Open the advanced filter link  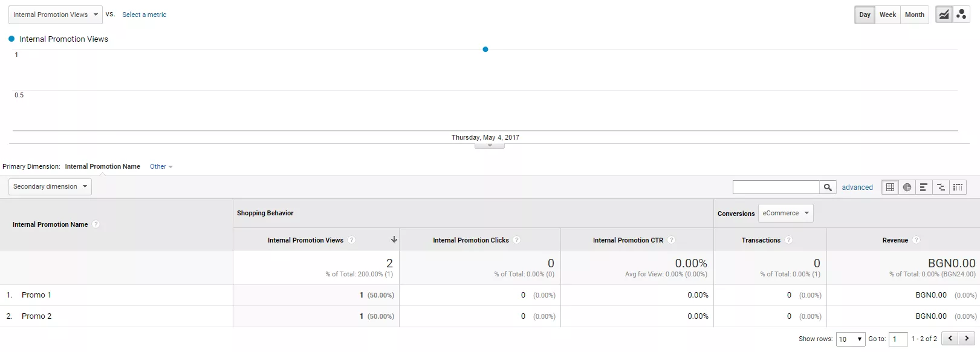pos(857,187)
